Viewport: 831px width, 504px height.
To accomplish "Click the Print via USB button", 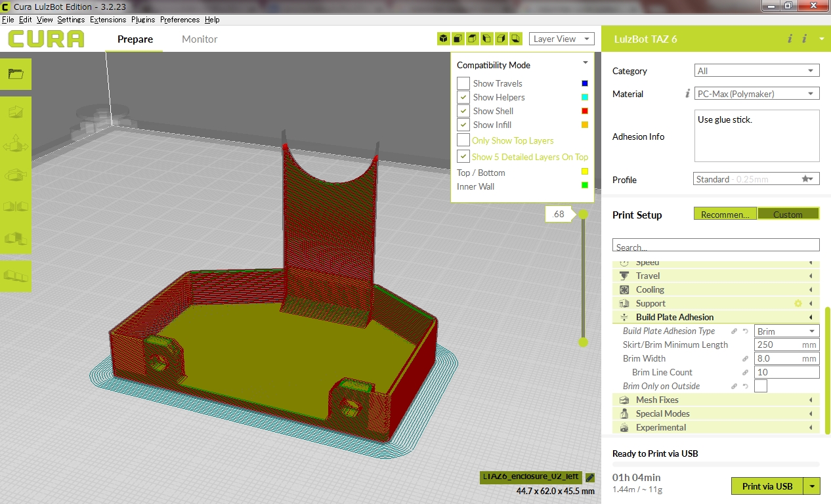I will click(767, 486).
